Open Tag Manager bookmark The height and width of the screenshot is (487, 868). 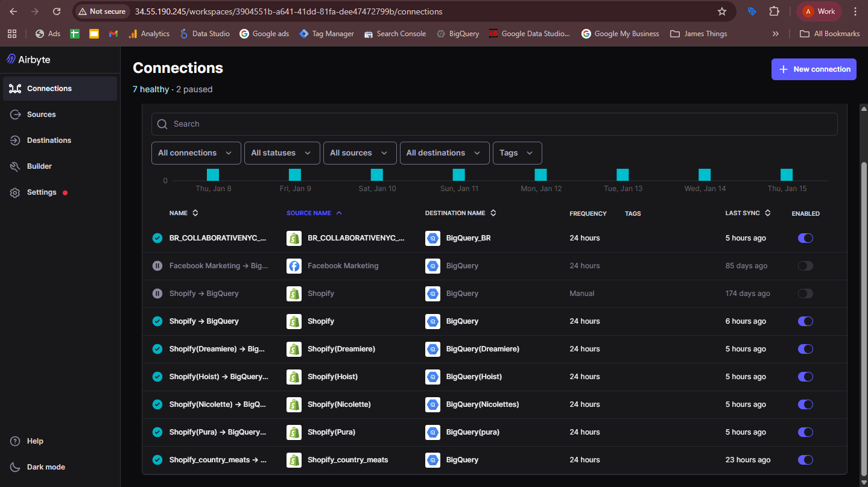pyautogui.click(x=327, y=34)
